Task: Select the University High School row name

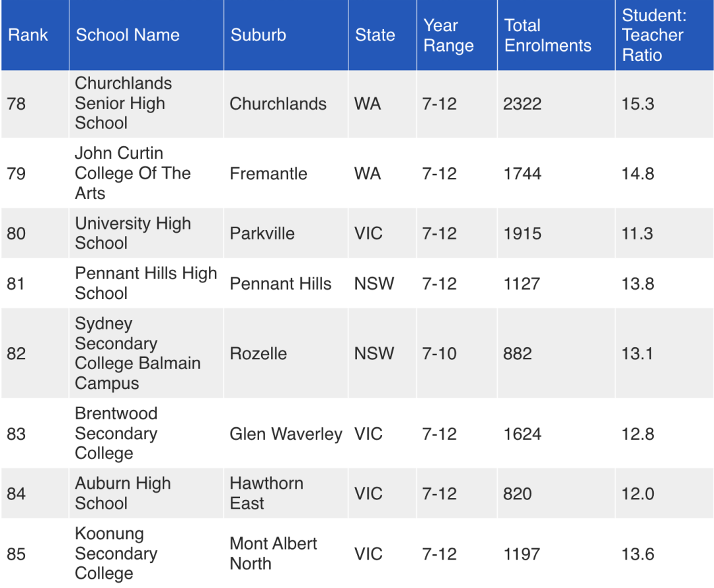Action: coord(133,233)
